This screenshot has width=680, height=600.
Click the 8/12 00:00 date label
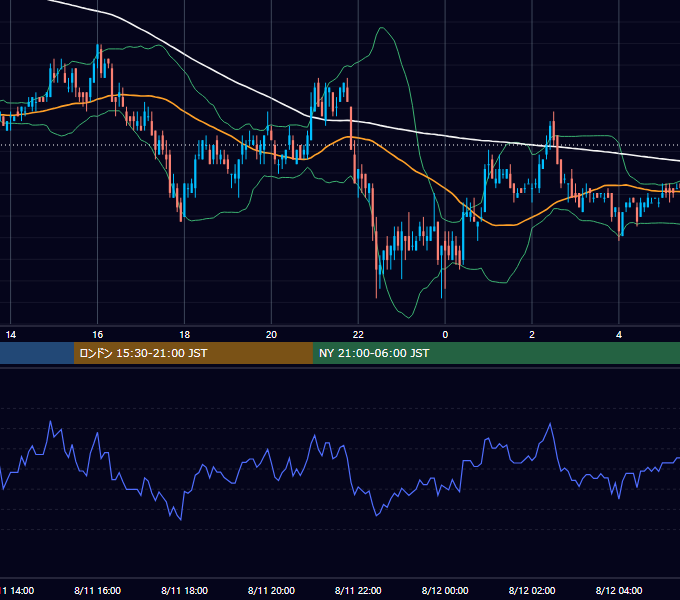coord(445,590)
